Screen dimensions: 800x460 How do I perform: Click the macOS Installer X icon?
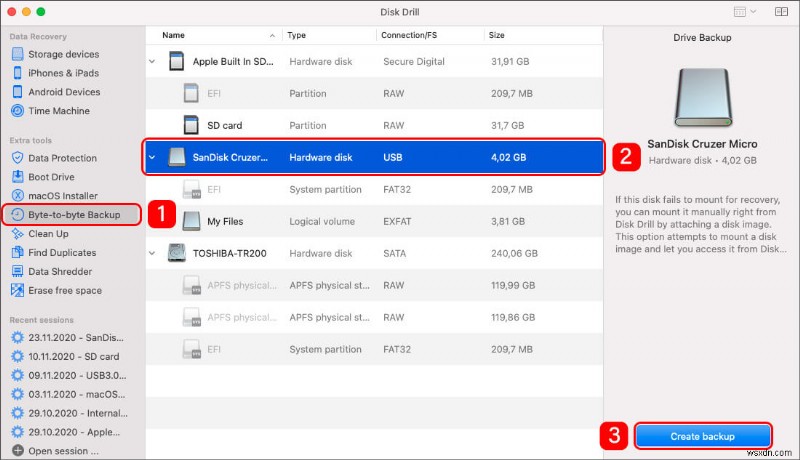point(17,196)
